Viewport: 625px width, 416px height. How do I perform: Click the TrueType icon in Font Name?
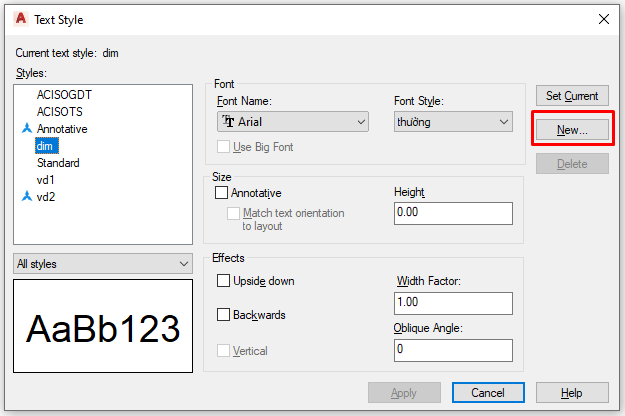coord(229,122)
